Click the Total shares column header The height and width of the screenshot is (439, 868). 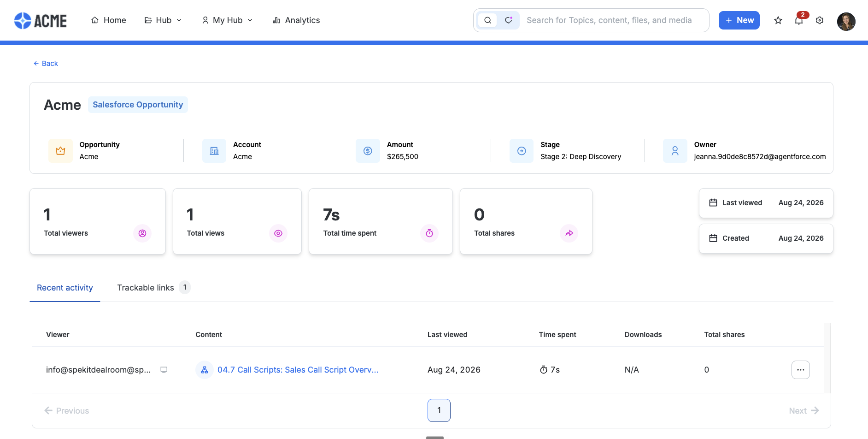click(x=724, y=335)
